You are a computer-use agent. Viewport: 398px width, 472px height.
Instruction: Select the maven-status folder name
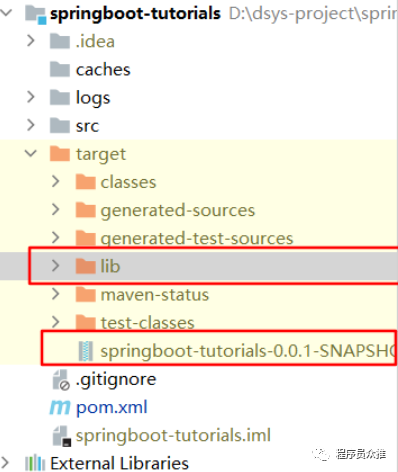(155, 295)
